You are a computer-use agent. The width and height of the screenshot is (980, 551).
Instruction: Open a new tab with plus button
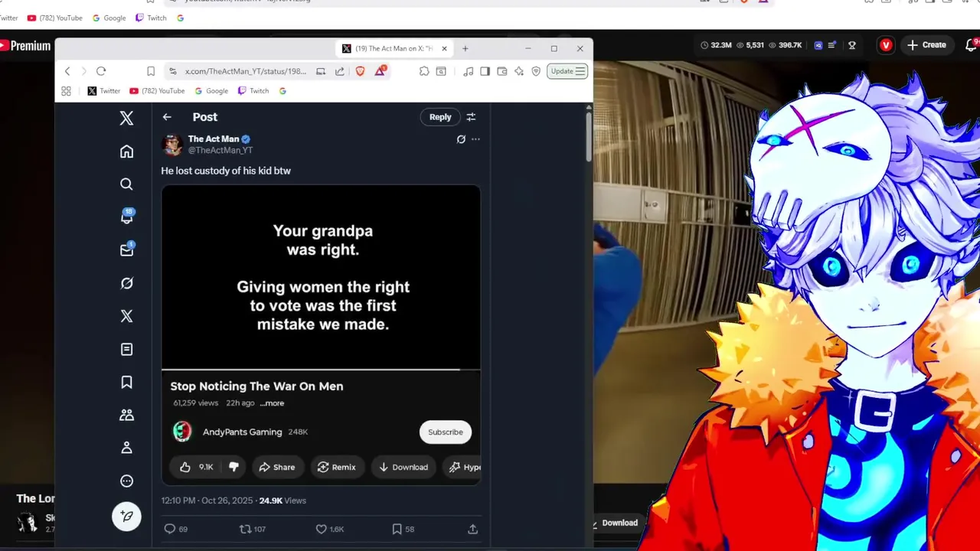pos(465,48)
